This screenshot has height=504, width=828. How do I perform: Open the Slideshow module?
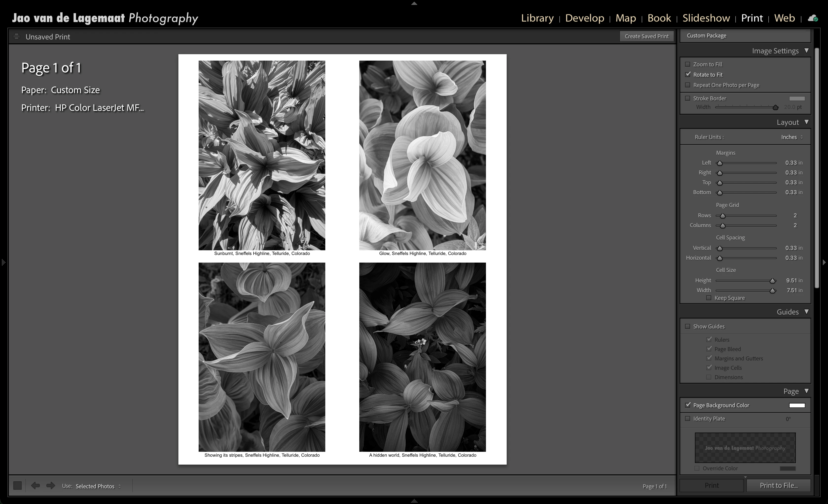tap(706, 18)
